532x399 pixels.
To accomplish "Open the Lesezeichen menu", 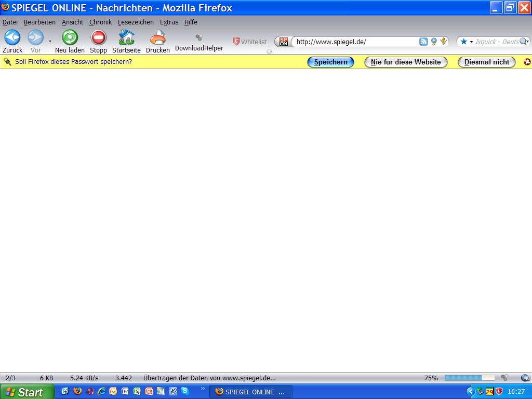I will point(136,22).
